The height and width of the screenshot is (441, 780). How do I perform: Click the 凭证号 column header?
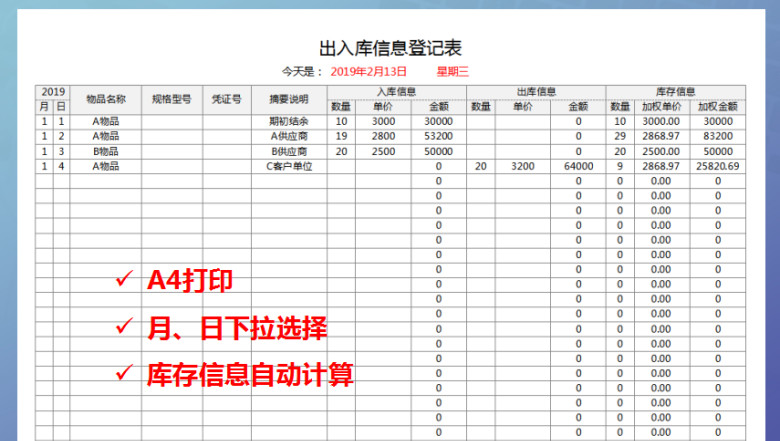point(227,99)
